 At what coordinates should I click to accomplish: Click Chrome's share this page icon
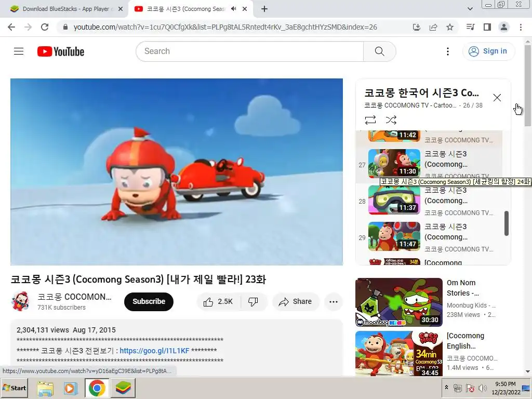point(433,27)
